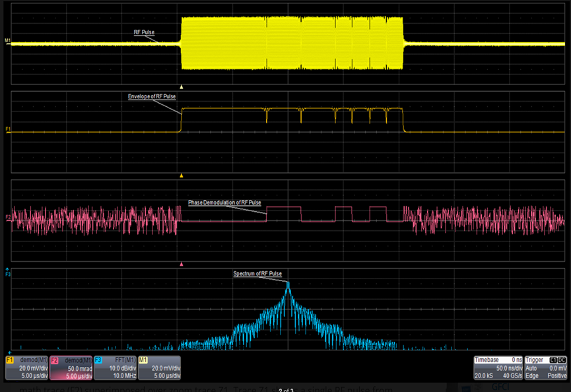
Task: Click the M1 trace indicator beside the top grid
Action: click(7, 40)
